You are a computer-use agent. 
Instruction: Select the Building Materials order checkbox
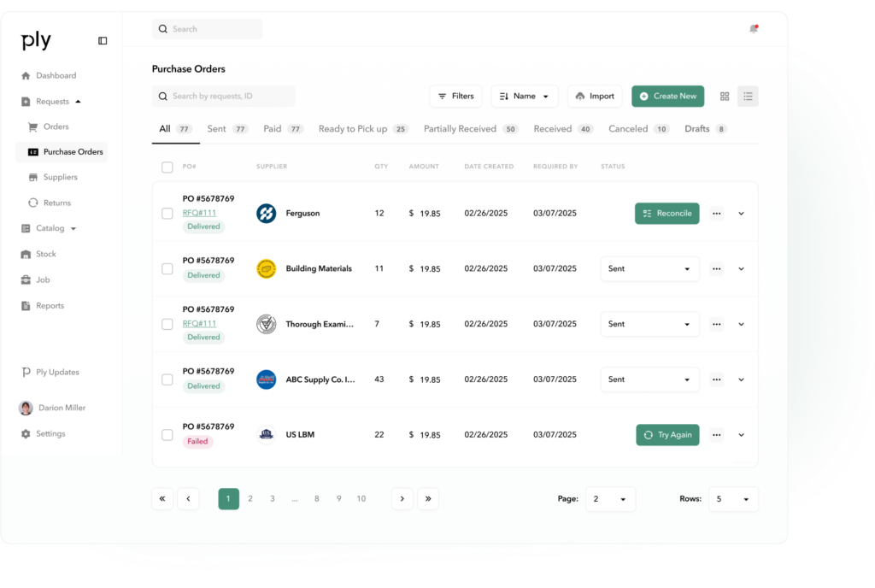click(167, 269)
